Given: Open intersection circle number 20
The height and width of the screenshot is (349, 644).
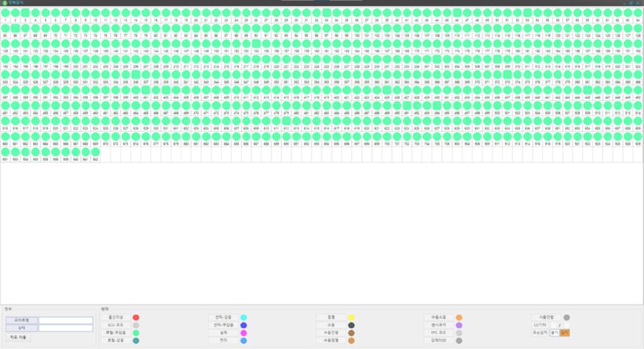Looking at the screenshot, I should coord(196,12).
